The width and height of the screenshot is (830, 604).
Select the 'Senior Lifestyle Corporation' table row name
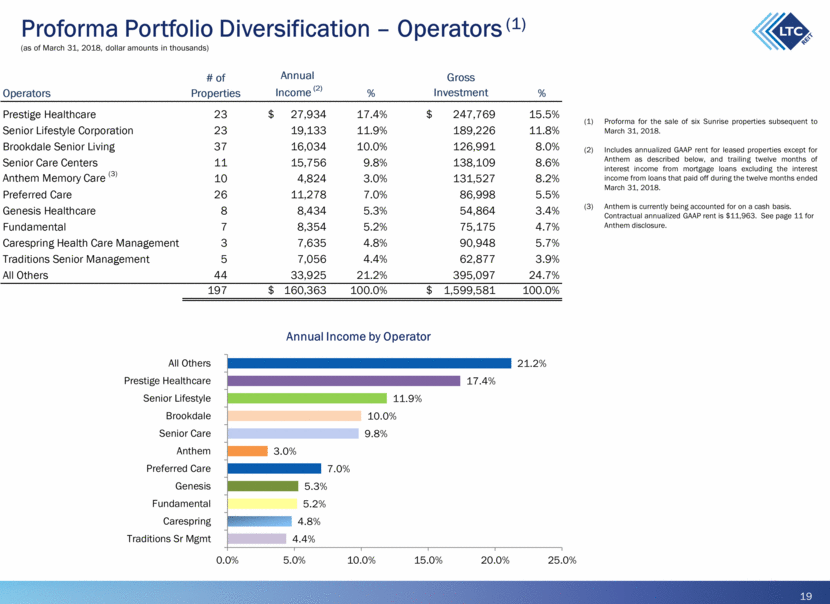tap(68, 131)
